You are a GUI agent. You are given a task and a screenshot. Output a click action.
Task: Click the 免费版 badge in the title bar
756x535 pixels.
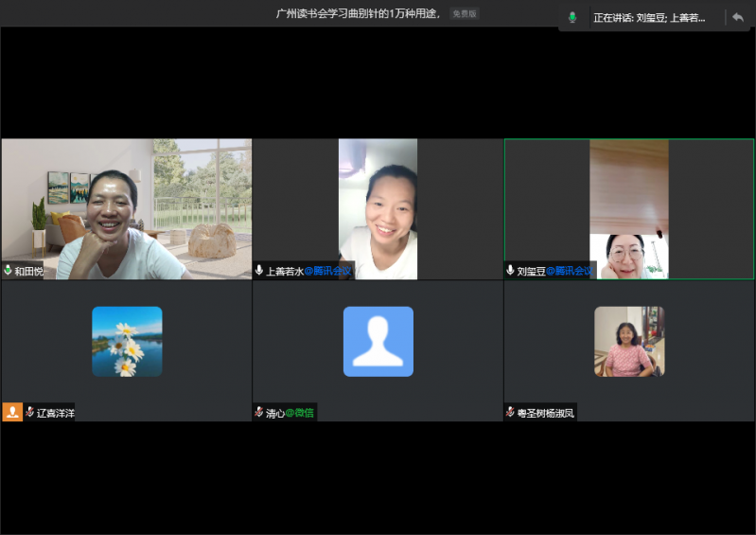464,13
